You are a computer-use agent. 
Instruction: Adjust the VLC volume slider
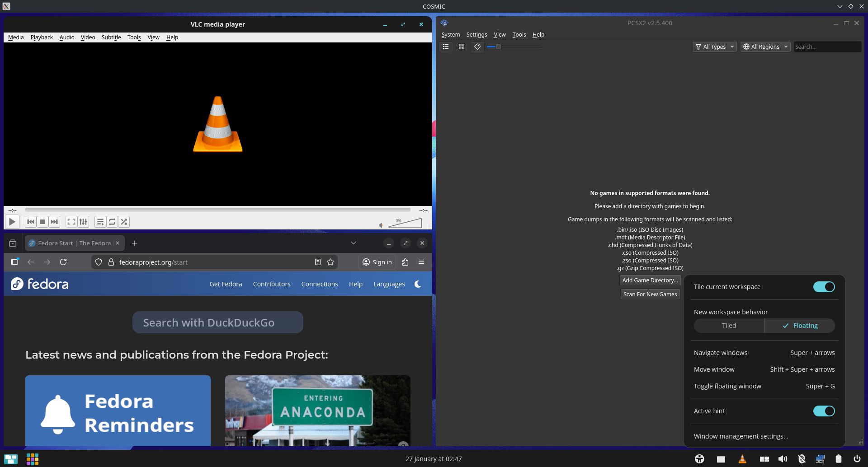405,223
